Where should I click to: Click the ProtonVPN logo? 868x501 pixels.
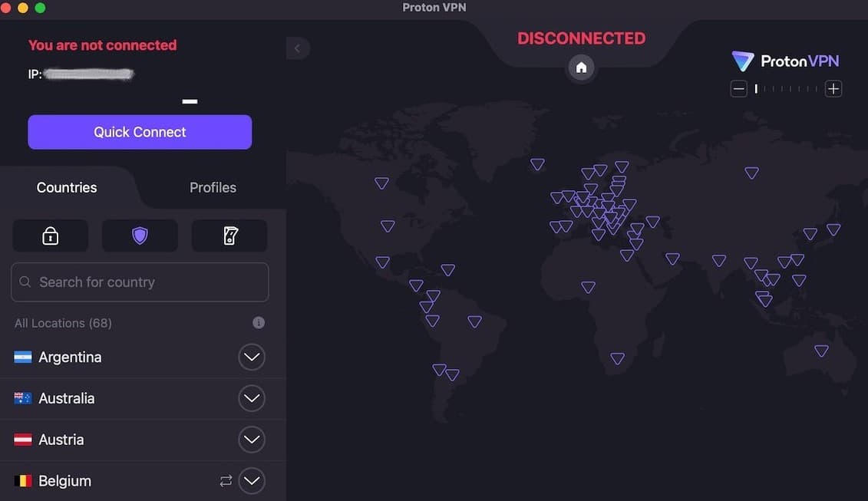(785, 61)
